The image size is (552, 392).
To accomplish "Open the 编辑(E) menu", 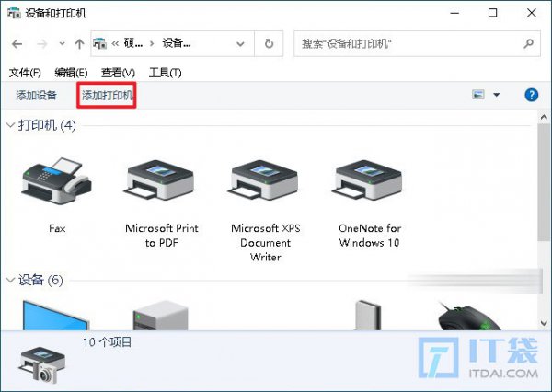I will pos(71,73).
